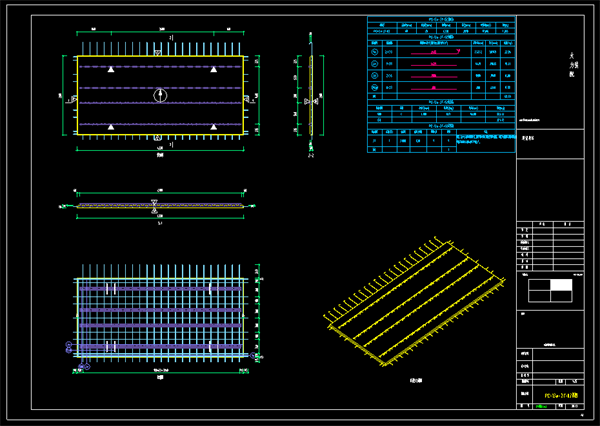The height and width of the screenshot is (426, 600).
Task: Select the second circled bar mark in the rebar schedule
Action: 375,64
